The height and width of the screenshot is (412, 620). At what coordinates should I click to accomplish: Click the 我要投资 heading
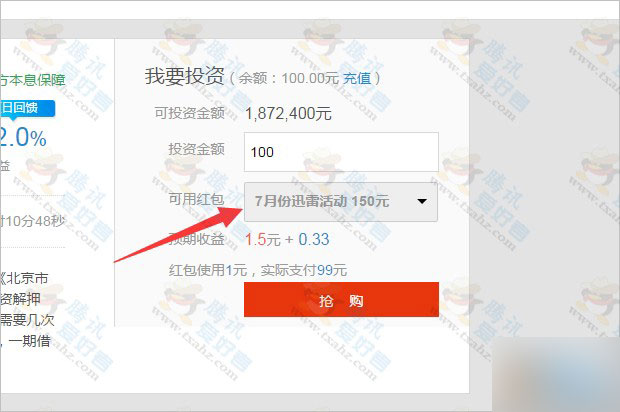click(x=184, y=76)
